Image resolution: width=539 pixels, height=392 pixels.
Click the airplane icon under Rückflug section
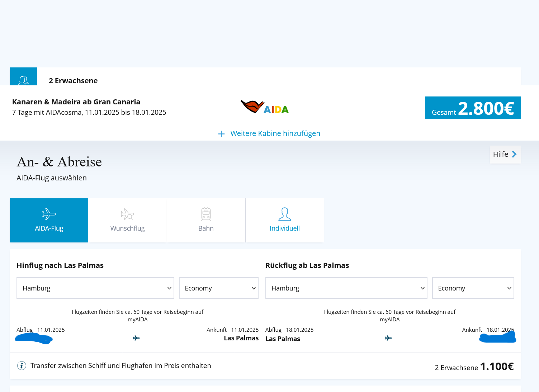[x=388, y=338]
